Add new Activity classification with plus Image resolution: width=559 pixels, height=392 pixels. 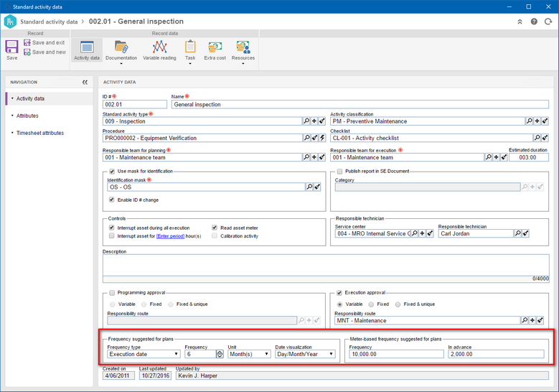(x=537, y=121)
